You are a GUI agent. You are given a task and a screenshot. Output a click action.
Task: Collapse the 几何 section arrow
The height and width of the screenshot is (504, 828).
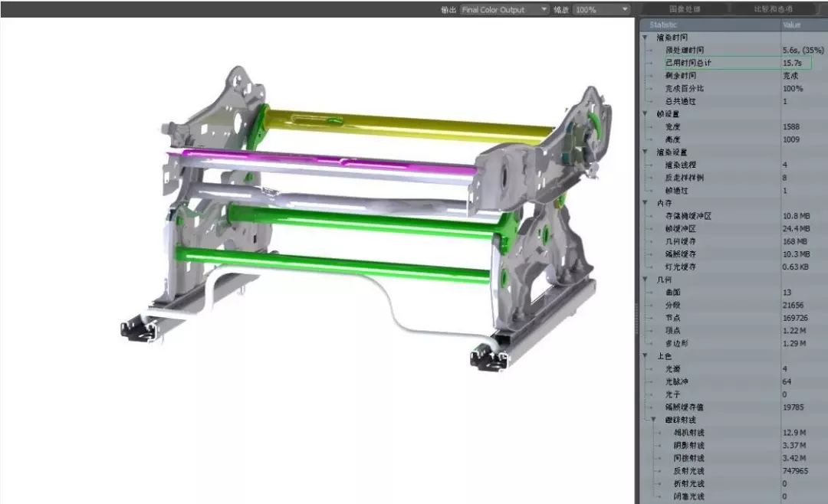(x=646, y=280)
